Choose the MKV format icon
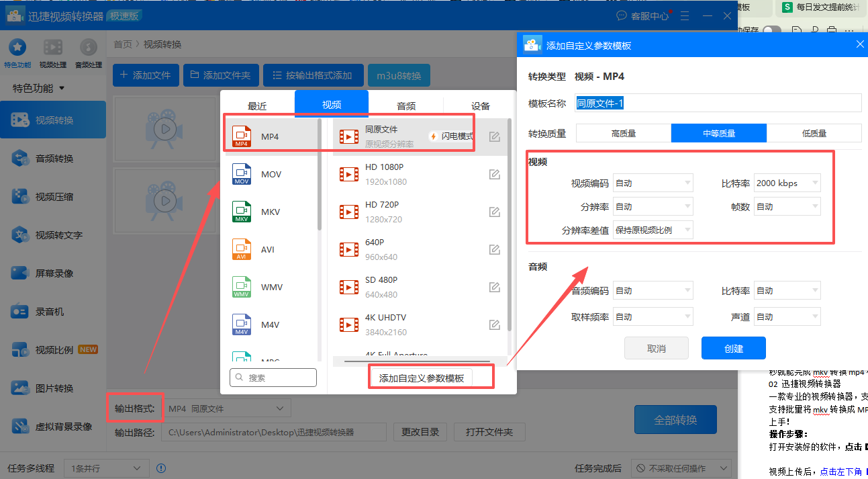 tap(242, 212)
